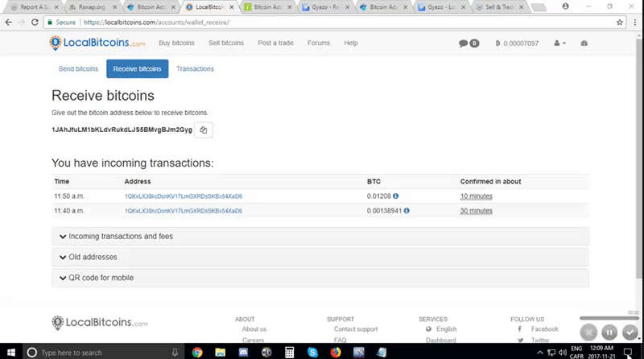Show hidden system tray icons
This screenshot has height=359, width=644.
tap(540, 353)
